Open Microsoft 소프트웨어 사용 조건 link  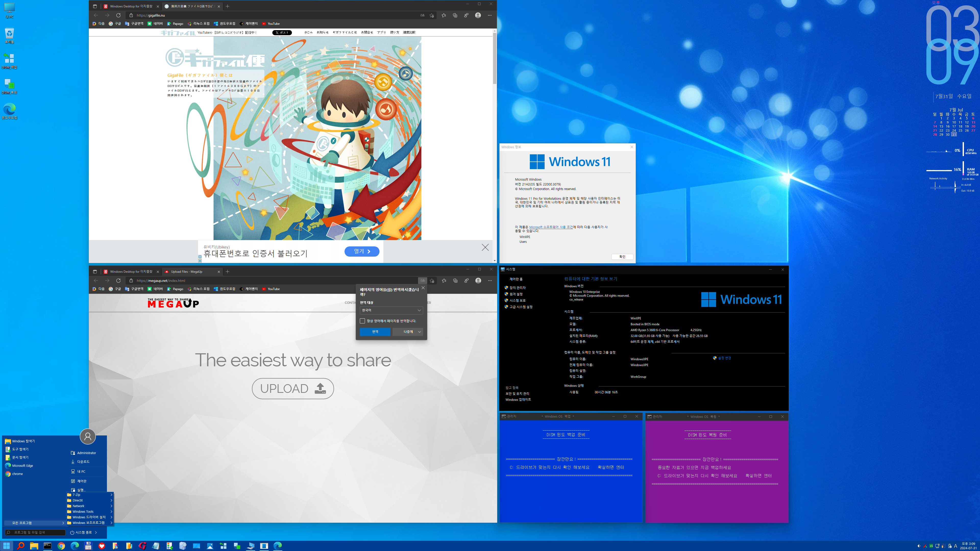pos(551,227)
